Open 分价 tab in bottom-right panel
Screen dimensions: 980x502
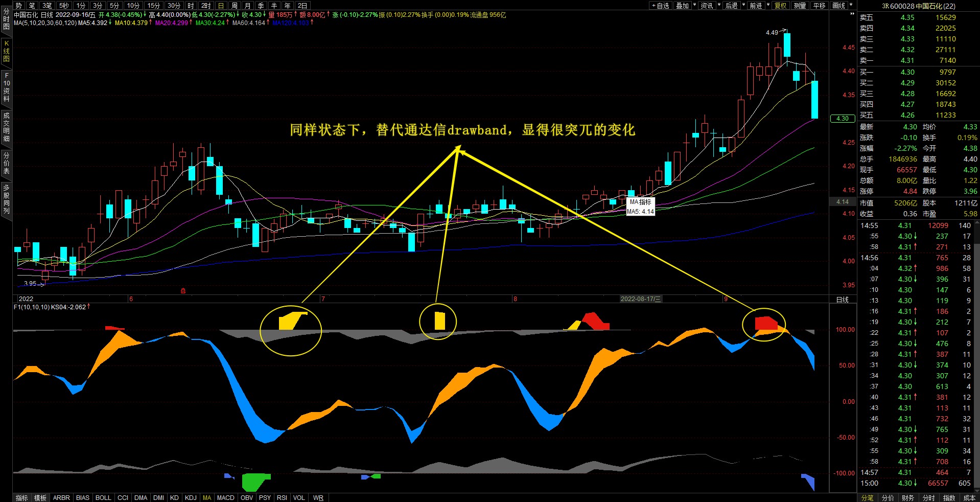point(888,497)
